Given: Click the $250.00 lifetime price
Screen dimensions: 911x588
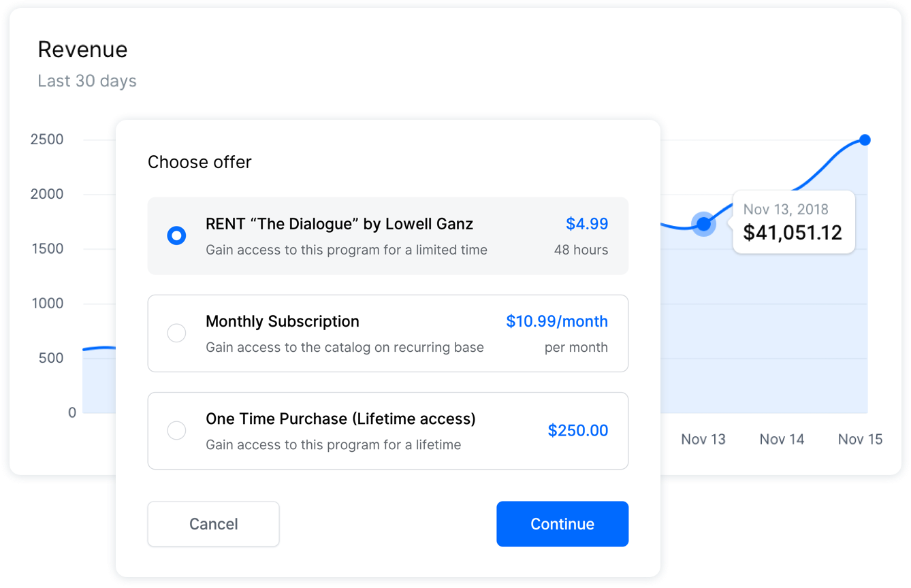Looking at the screenshot, I should 578,431.
